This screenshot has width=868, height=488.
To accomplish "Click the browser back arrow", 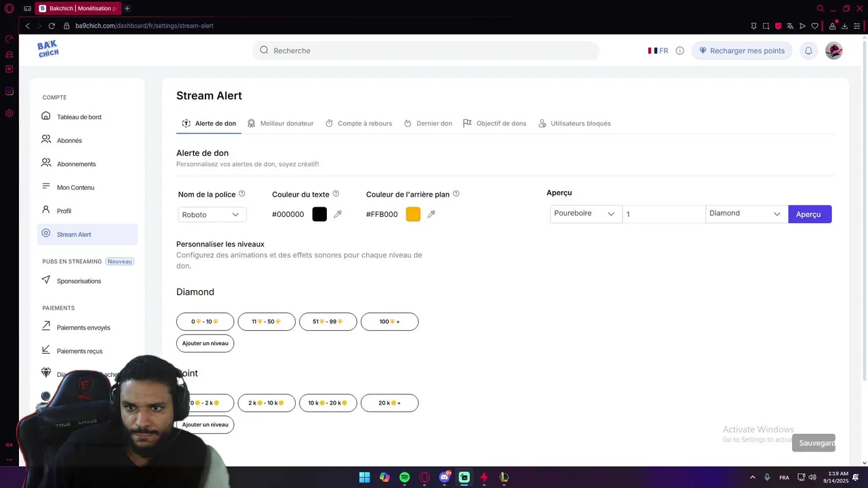I will coord(27,26).
